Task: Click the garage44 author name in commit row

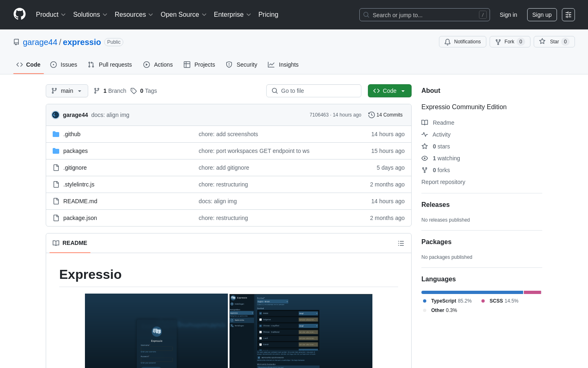Action: click(76, 115)
